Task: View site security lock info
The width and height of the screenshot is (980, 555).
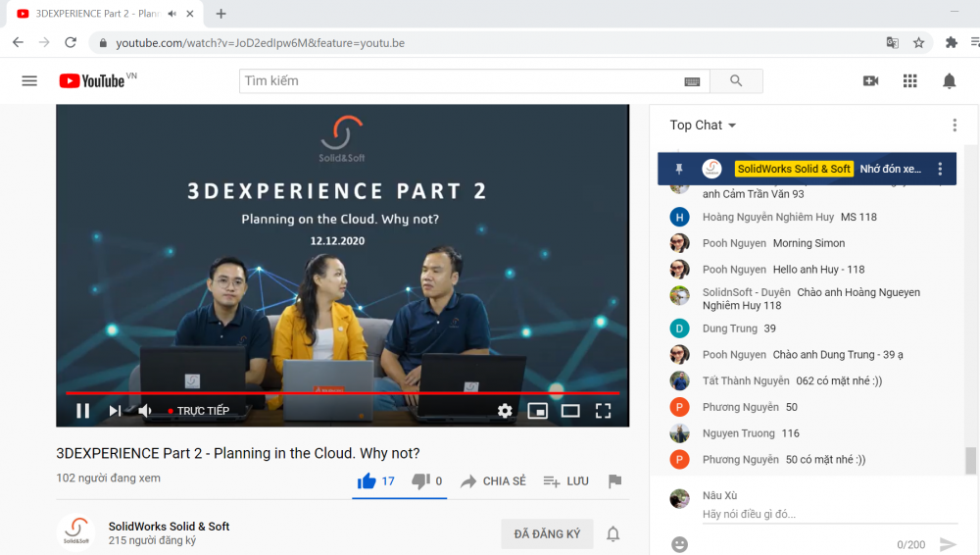Action: [x=103, y=43]
